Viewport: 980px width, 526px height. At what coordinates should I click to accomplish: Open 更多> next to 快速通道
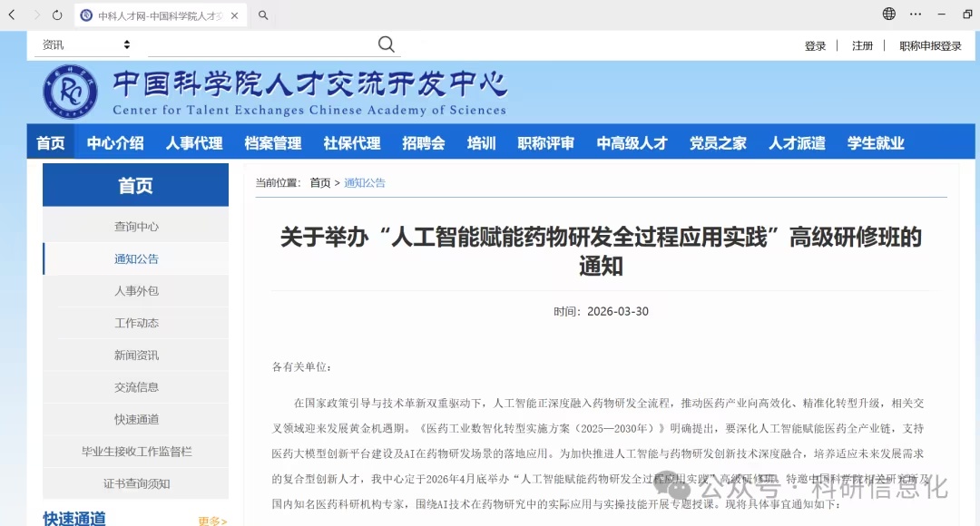tap(212, 521)
